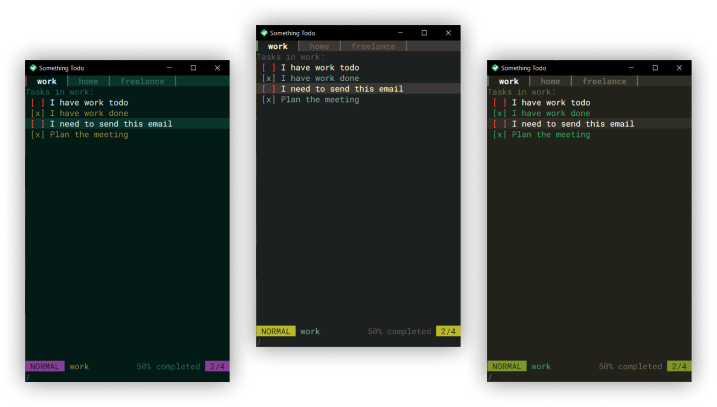Switch to the home tab in the middle window

coord(319,46)
